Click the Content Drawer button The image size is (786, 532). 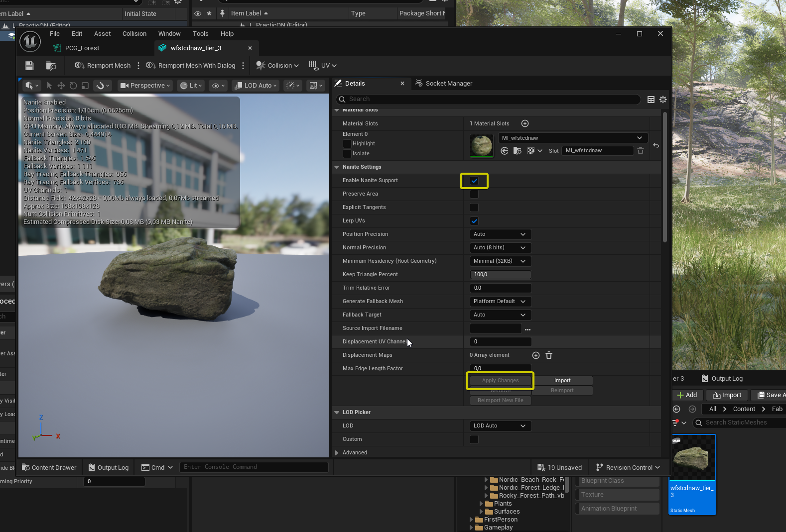tap(49, 468)
